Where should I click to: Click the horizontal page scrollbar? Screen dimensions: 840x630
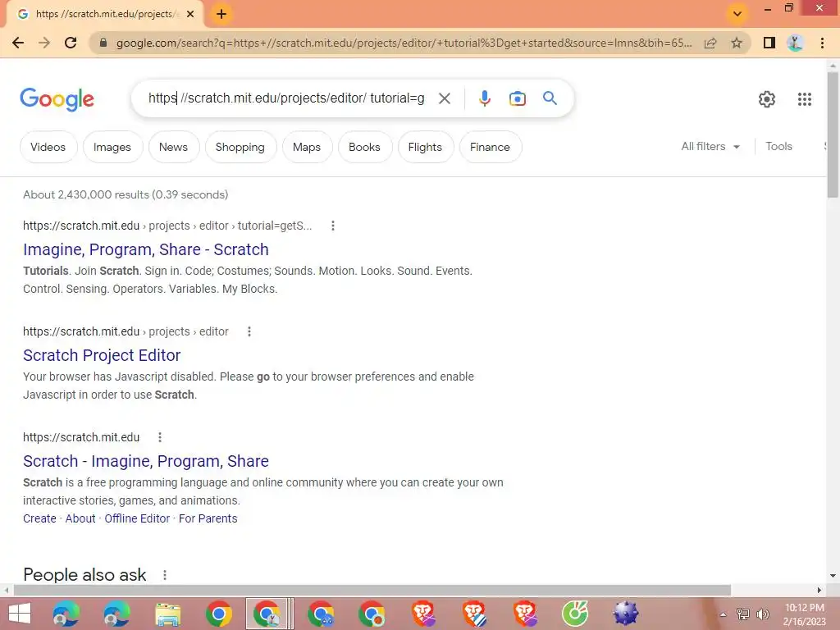click(x=372, y=591)
